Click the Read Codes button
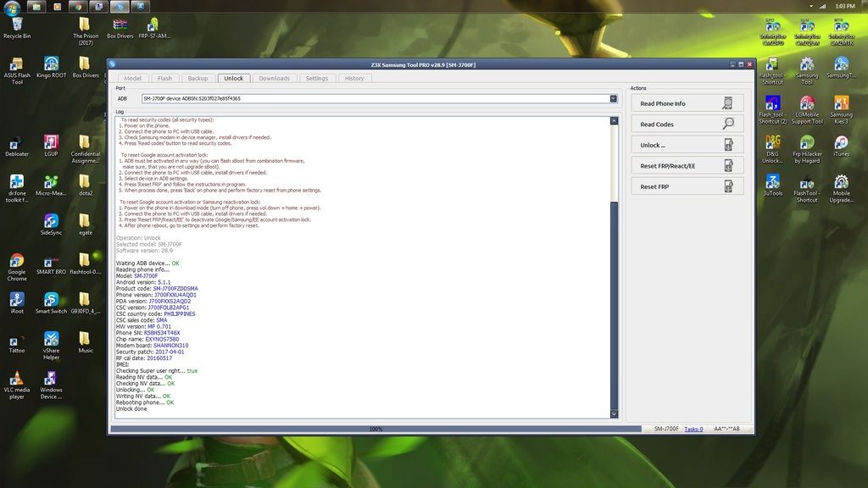Viewport: 868px width, 488px height. pyautogui.click(x=687, y=124)
